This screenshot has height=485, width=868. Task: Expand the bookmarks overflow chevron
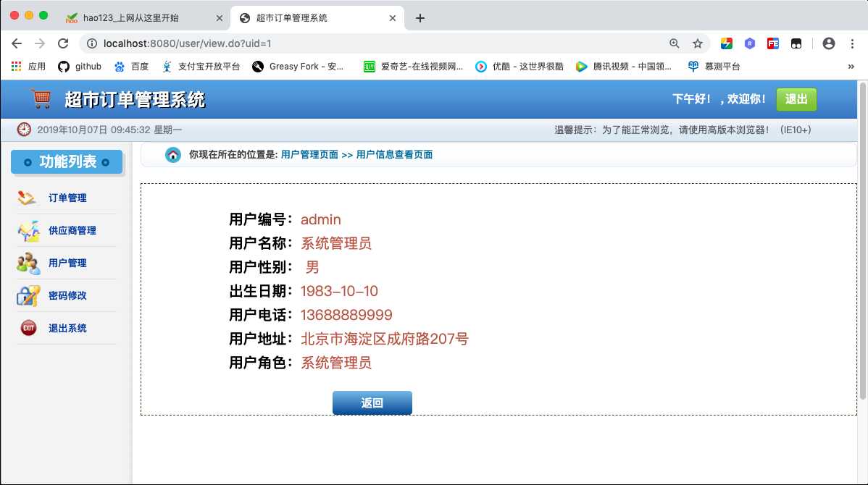pos(853,66)
